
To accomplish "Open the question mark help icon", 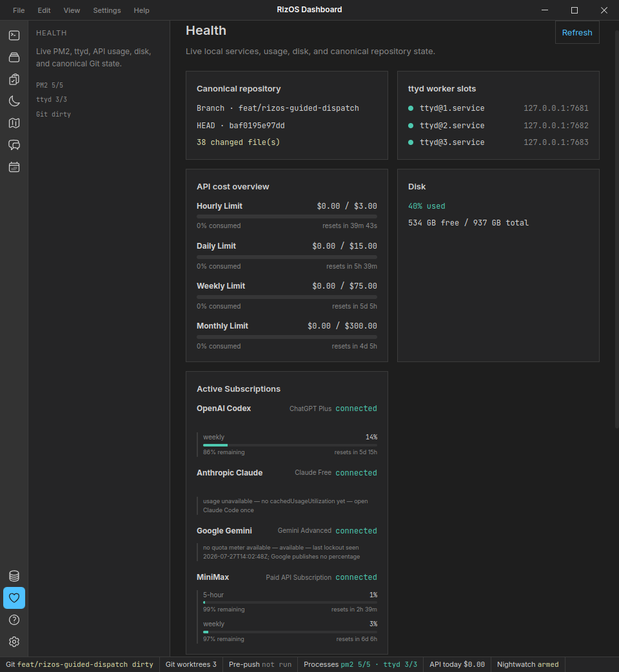I will (x=14, y=620).
